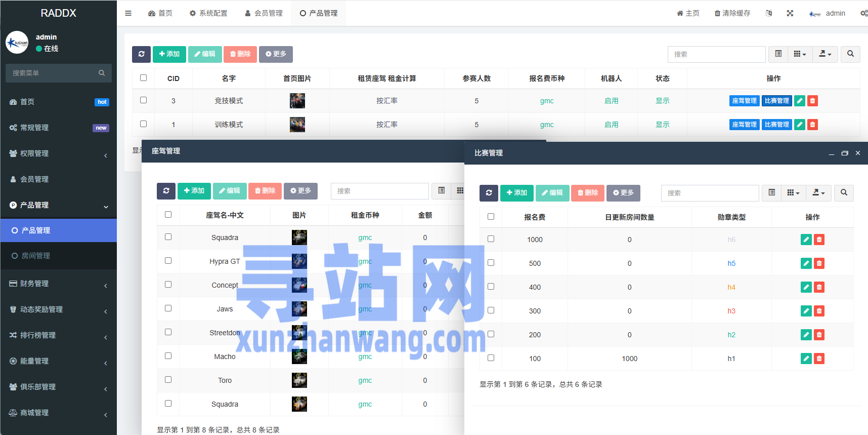Viewport: 868px width, 435px height.
Task: Click red delete icon for 竞技模式 row
Action: (x=812, y=101)
